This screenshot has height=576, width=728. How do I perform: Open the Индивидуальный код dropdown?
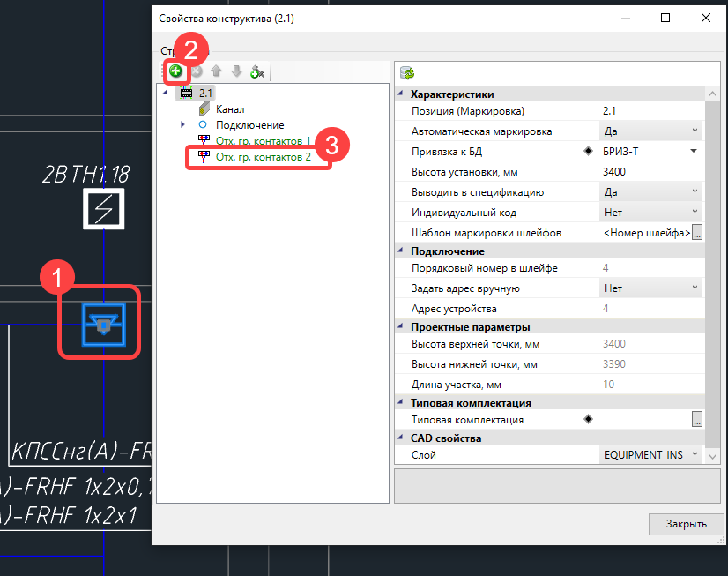coord(695,212)
